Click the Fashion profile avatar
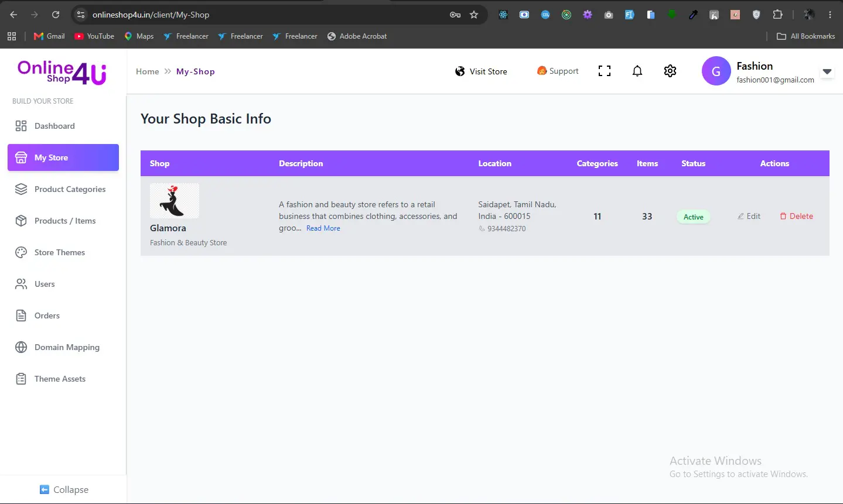Image resolution: width=843 pixels, height=504 pixels. click(x=716, y=71)
